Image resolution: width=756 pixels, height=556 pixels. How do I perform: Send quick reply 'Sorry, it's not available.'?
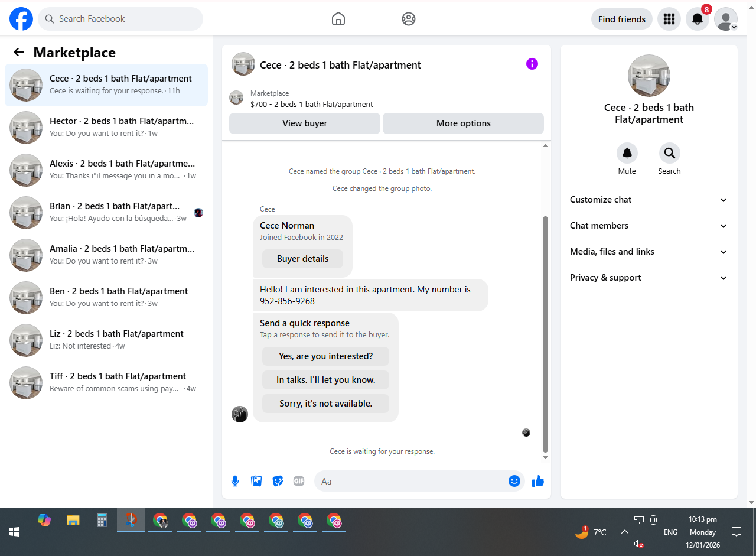pos(325,404)
